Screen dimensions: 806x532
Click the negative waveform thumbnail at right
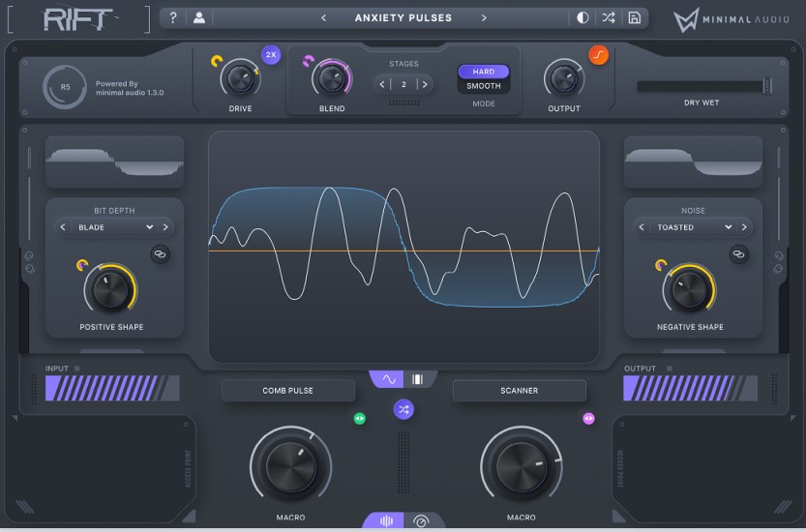point(693,162)
